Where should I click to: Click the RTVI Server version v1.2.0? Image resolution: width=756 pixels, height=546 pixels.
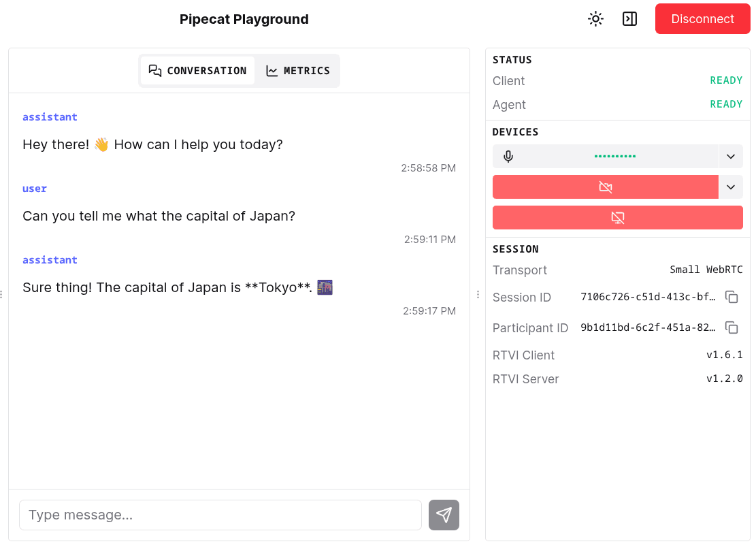724,379
